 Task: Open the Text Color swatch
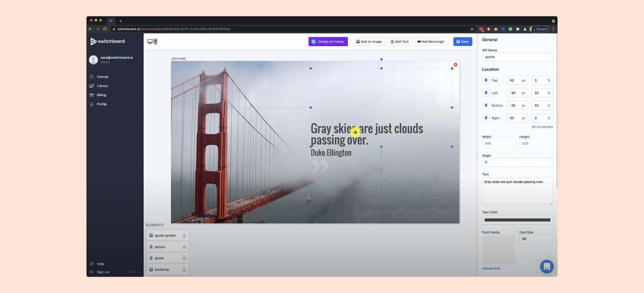coord(517,220)
